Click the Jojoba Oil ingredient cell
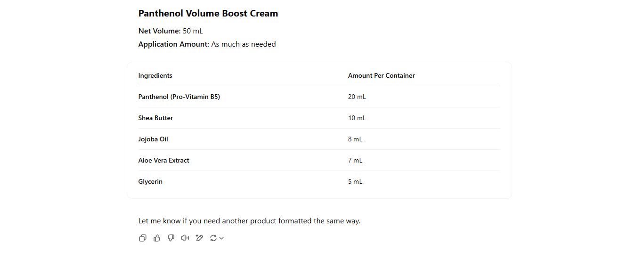The height and width of the screenshot is (262, 644). point(153,139)
